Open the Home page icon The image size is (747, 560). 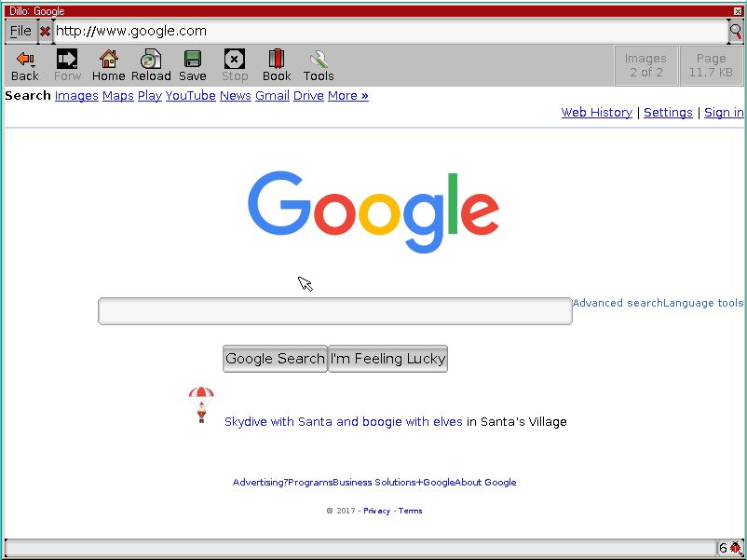[109, 59]
